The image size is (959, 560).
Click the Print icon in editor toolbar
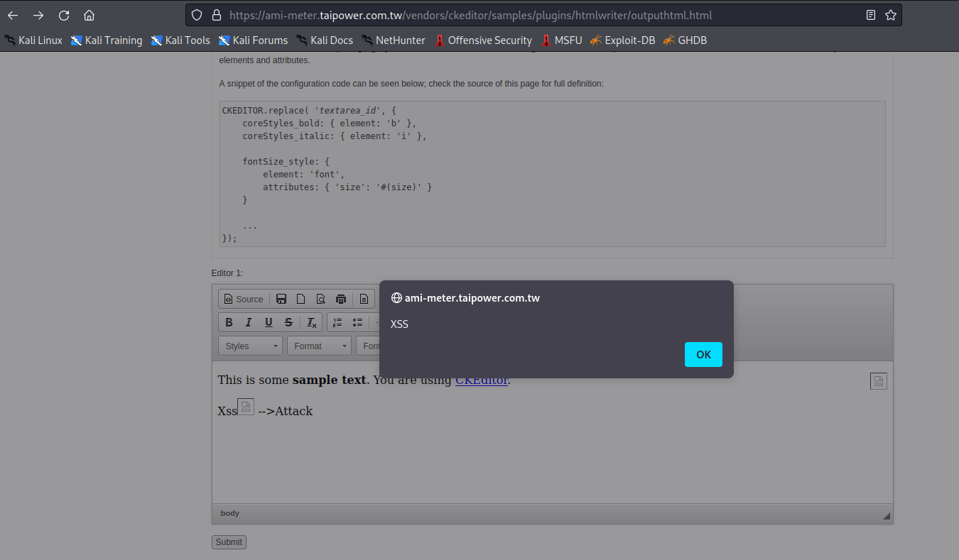341,299
